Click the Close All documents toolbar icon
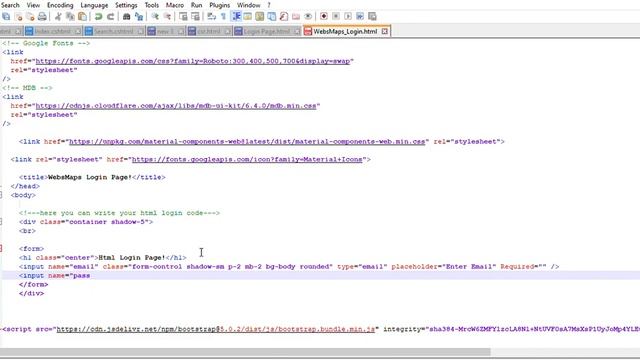 [30, 16]
